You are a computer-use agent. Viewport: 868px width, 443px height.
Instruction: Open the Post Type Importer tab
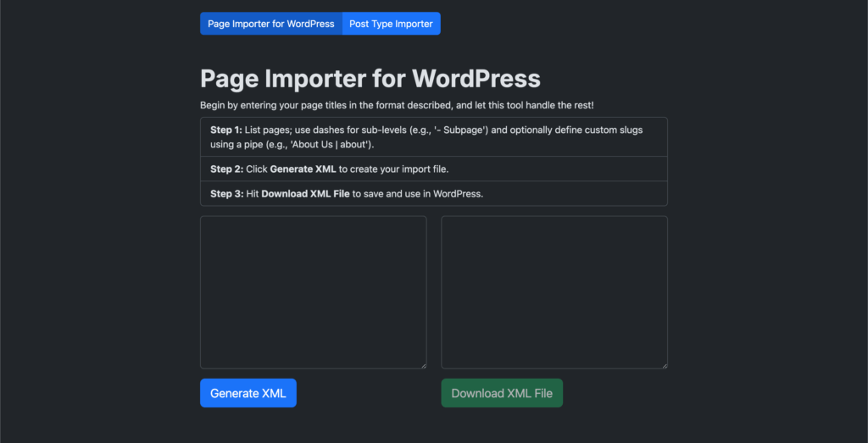[392, 24]
